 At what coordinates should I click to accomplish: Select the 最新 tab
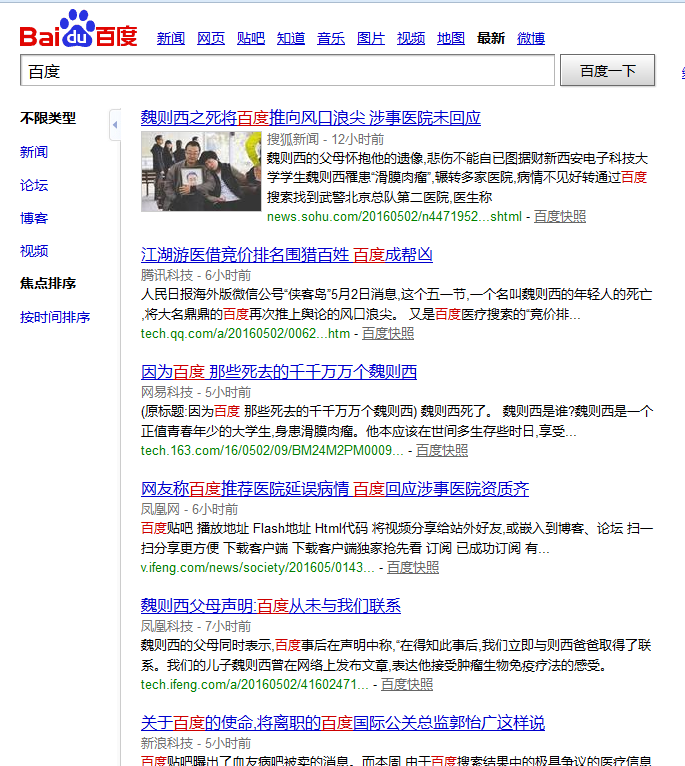click(x=491, y=38)
